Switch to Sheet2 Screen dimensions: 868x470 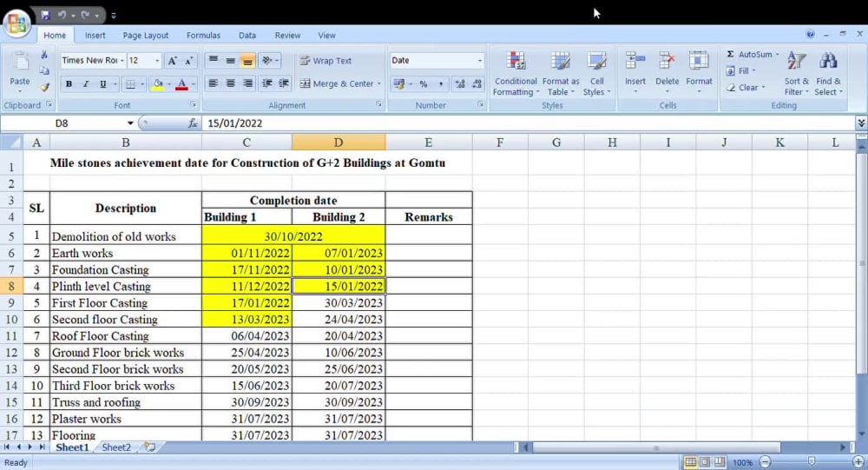pos(116,447)
